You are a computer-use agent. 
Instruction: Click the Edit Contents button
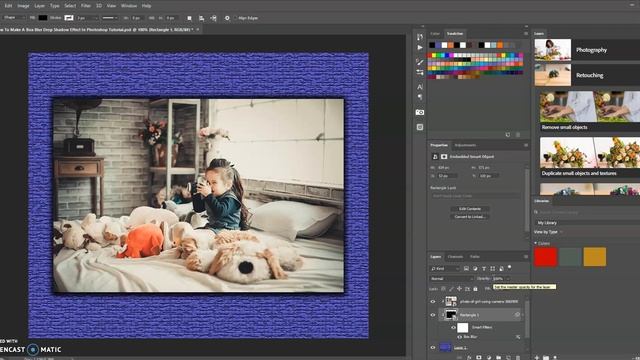pyautogui.click(x=470, y=209)
